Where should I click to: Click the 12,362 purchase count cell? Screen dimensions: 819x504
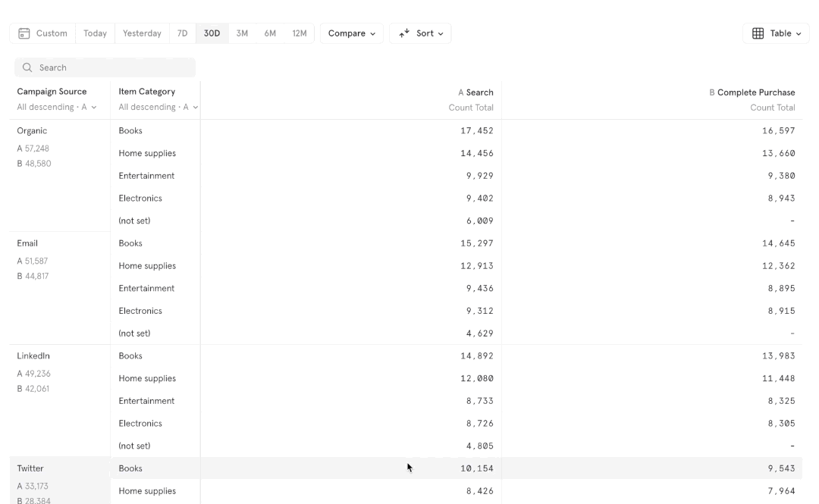(778, 266)
